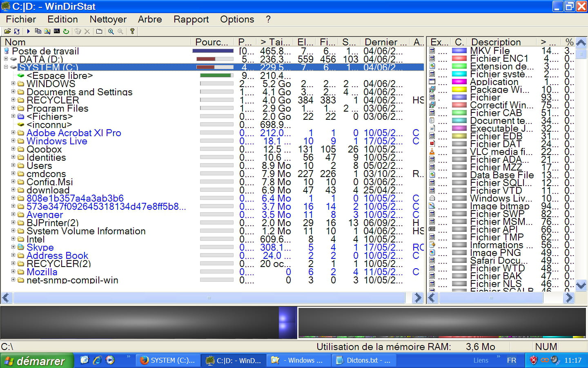Viewport: 588px width, 368px height.
Task: Click the grey X delete toolbar icon
Action: point(87,31)
